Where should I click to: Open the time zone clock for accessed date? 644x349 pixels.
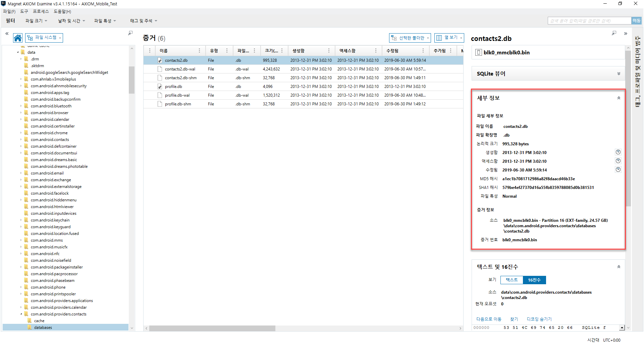pos(618,161)
